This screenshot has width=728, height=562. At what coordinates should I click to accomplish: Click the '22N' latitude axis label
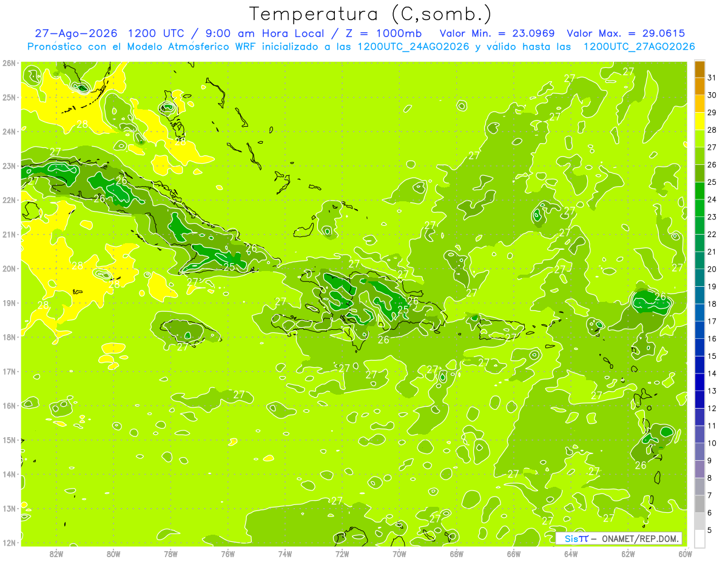tap(9, 200)
